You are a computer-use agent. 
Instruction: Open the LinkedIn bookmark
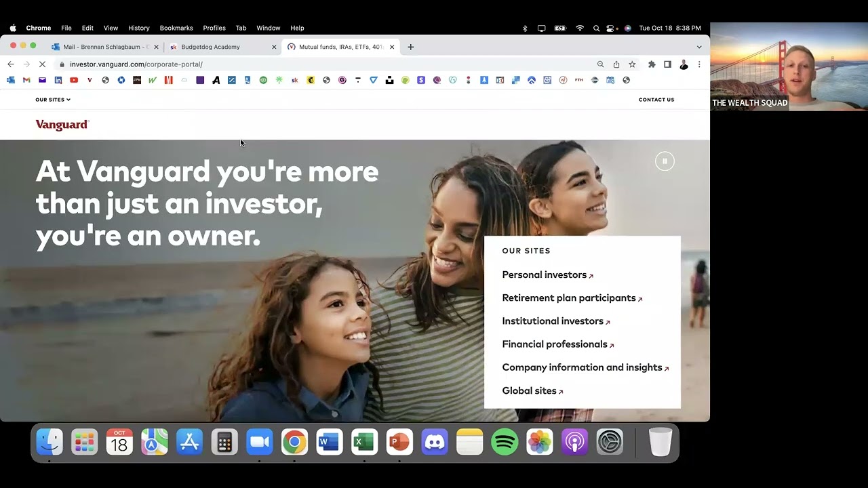[58, 80]
